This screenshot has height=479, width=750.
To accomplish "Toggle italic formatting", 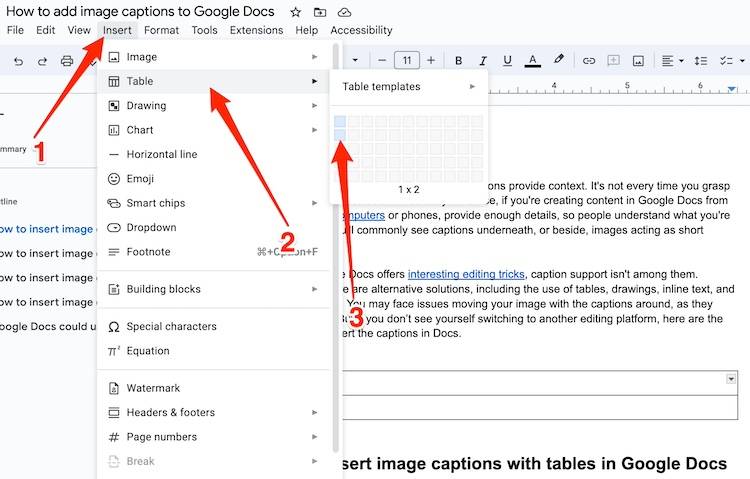I will [x=482, y=61].
